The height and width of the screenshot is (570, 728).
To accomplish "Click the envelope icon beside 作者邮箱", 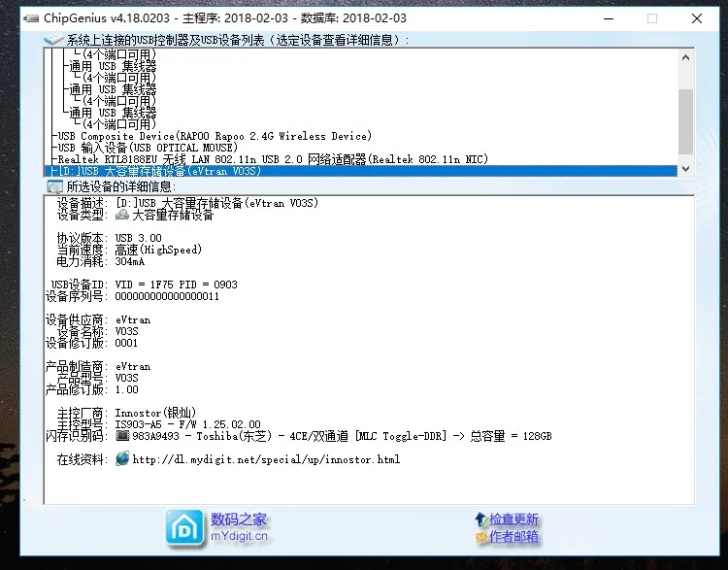I will (x=481, y=537).
